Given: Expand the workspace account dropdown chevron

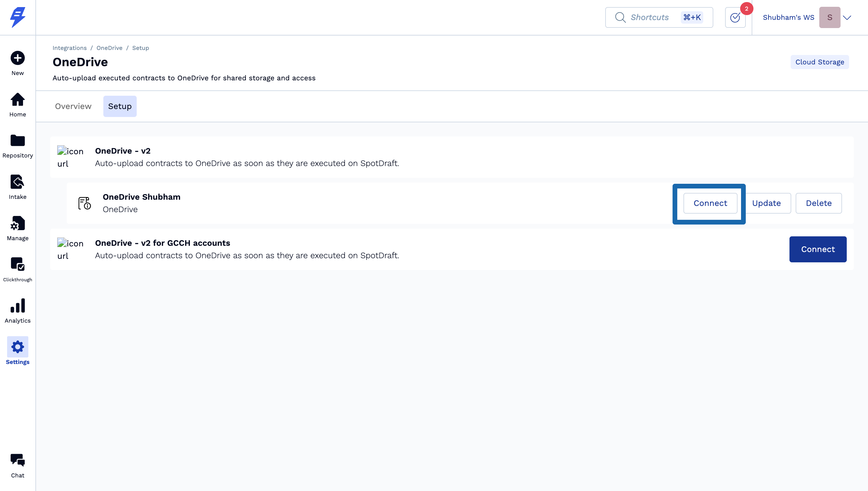Looking at the screenshot, I should (x=847, y=17).
